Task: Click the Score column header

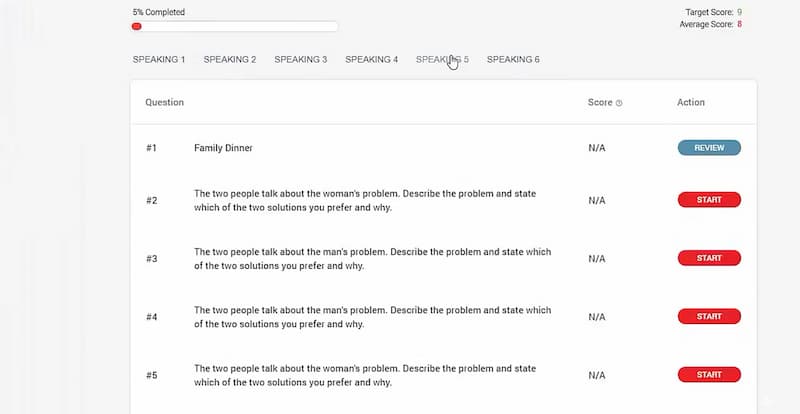Action: [600, 103]
